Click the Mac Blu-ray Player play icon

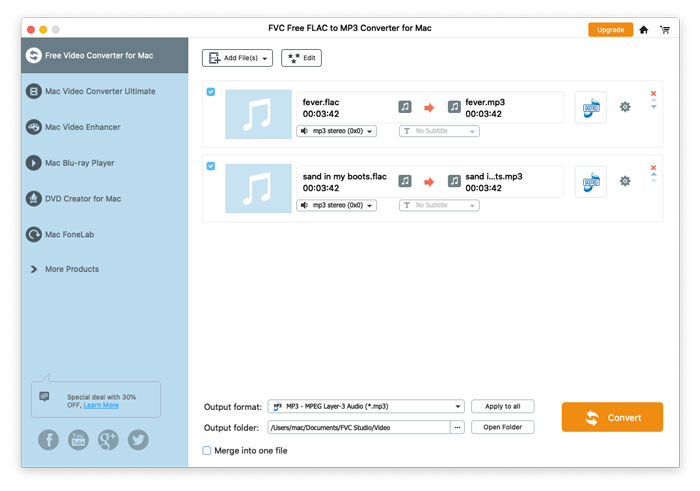(33, 163)
